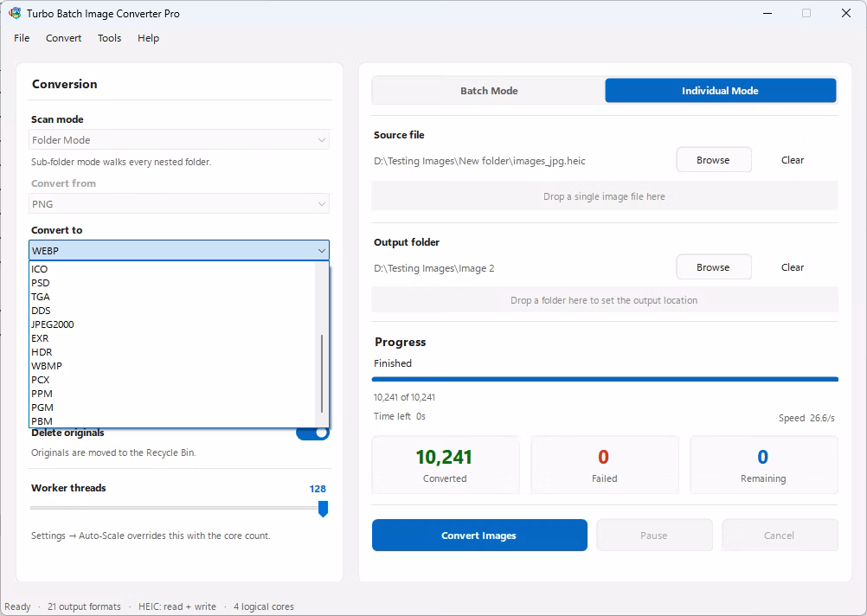The width and height of the screenshot is (867, 616).
Task: Click the output folder drop zone
Action: (x=604, y=300)
